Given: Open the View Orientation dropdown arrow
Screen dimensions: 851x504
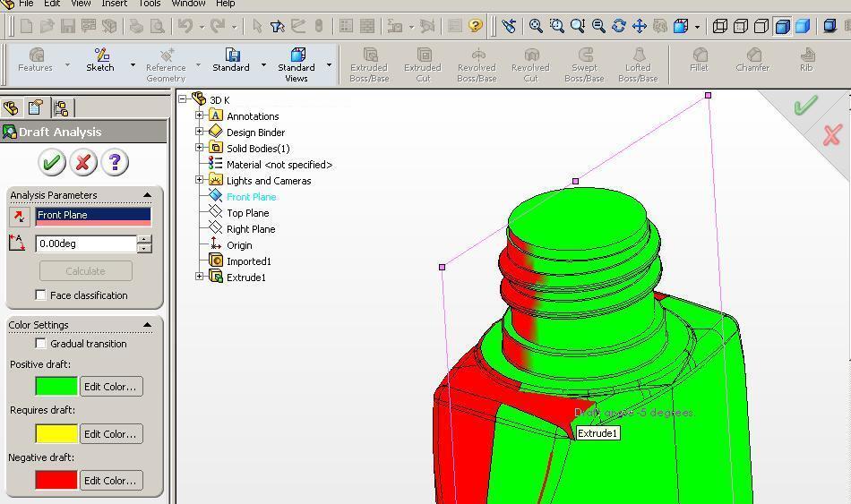Looking at the screenshot, I should 697,26.
